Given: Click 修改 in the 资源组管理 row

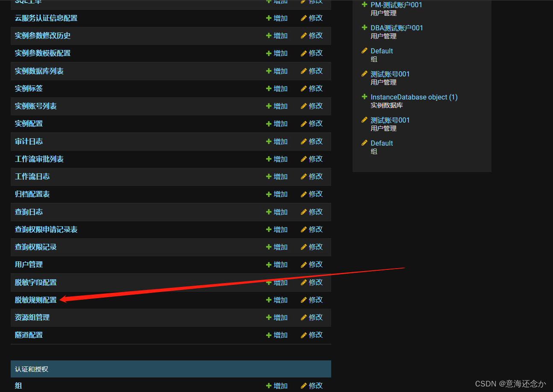Looking at the screenshot, I should click(312, 317).
